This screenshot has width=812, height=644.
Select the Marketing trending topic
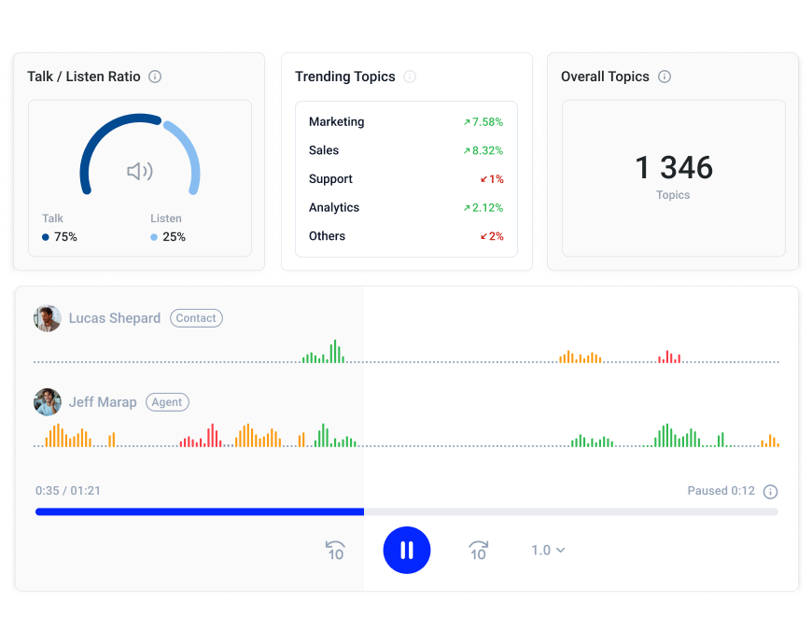coord(337,122)
